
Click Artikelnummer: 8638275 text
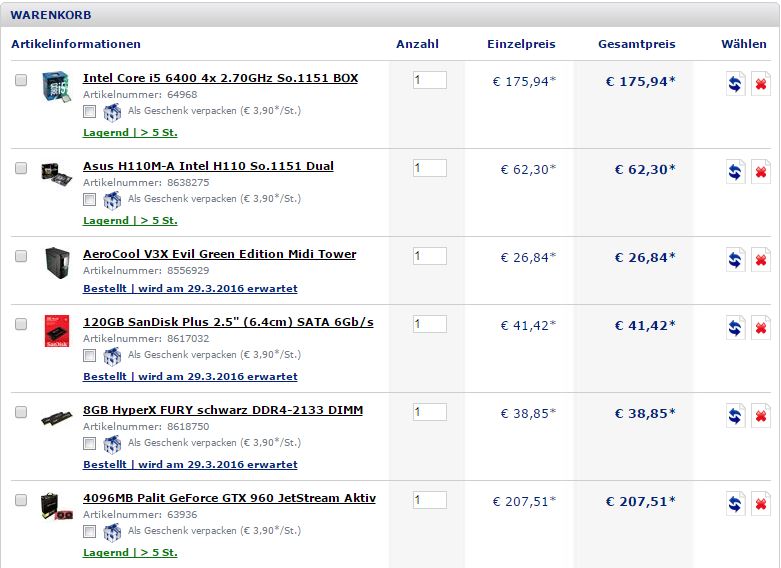click(146, 182)
